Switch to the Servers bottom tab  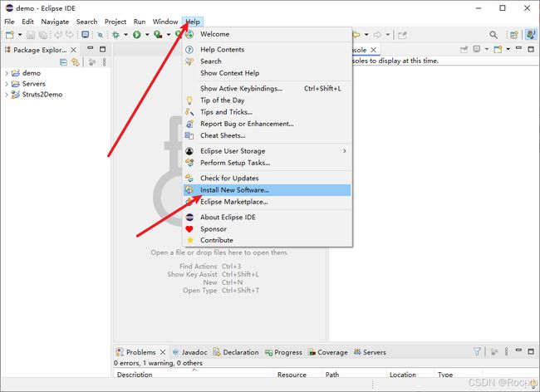[370, 352]
